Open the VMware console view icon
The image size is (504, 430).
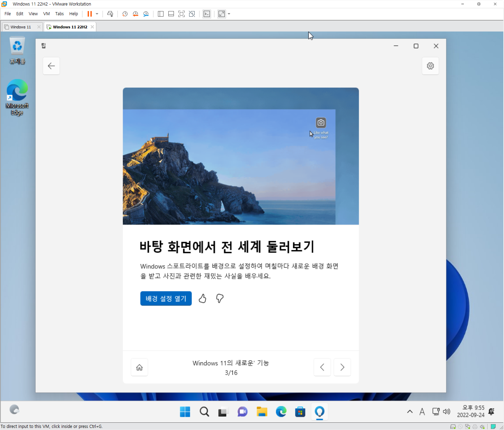[207, 14]
